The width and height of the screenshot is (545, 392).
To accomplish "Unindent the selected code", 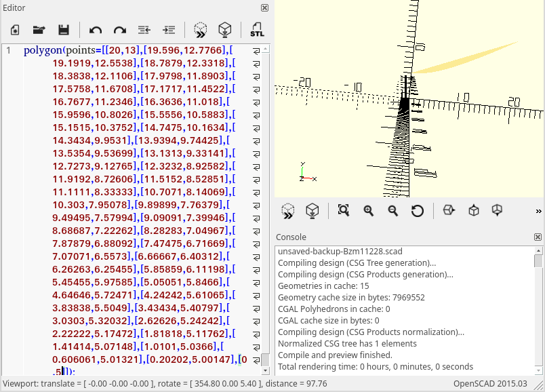I will 144,30.
